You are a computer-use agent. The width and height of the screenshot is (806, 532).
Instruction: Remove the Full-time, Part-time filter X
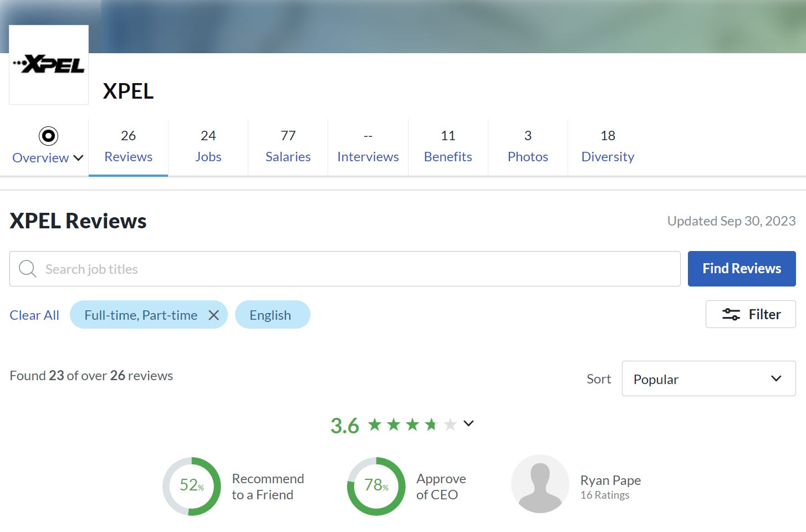point(213,315)
